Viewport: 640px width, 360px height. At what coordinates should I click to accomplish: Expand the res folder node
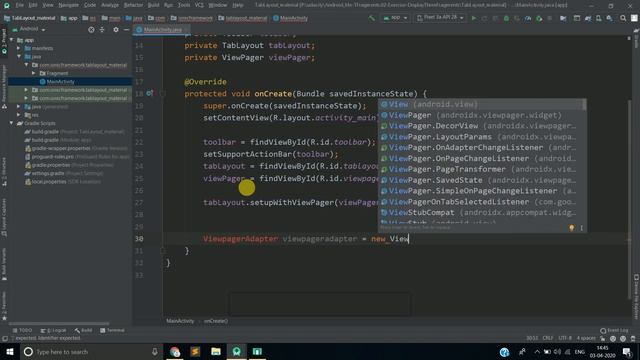click(x=19, y=115)
